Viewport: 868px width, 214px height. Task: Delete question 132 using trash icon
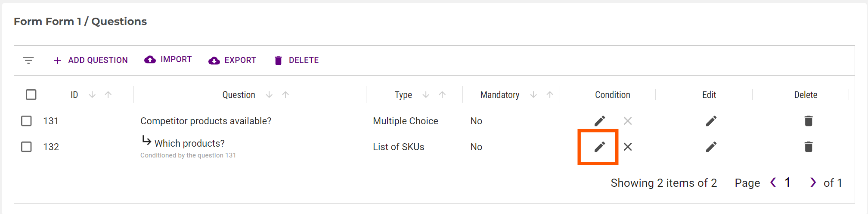coord(808,147)
